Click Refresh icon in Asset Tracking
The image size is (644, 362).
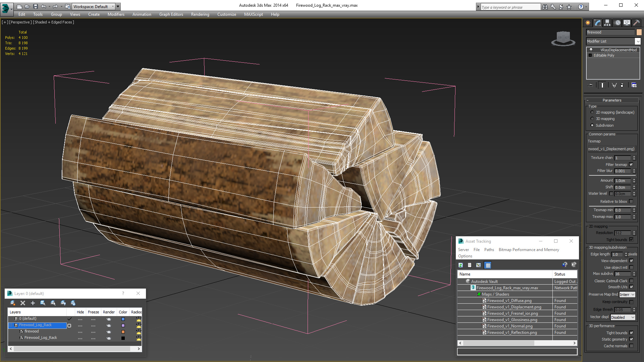point(461,265)
